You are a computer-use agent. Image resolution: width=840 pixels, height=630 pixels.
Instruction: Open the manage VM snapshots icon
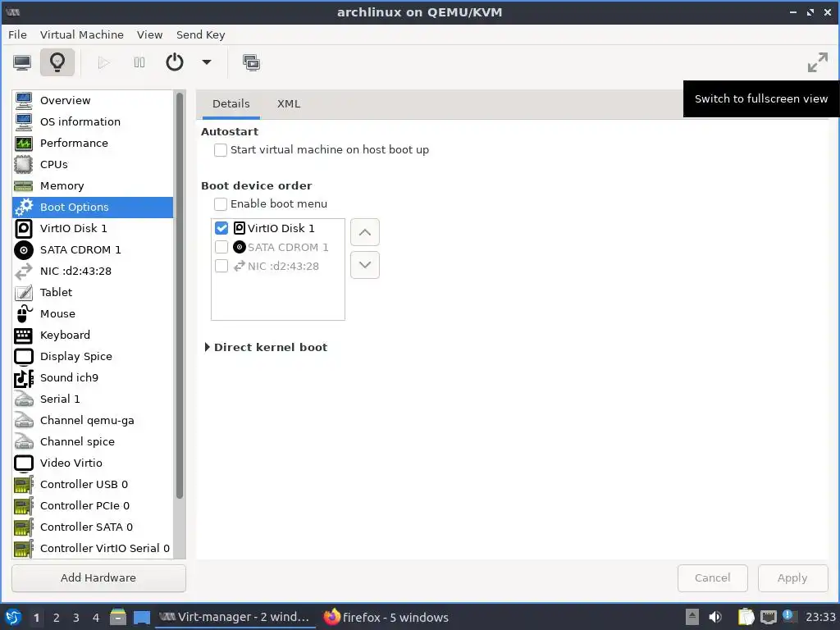click(x=251, y=62)
